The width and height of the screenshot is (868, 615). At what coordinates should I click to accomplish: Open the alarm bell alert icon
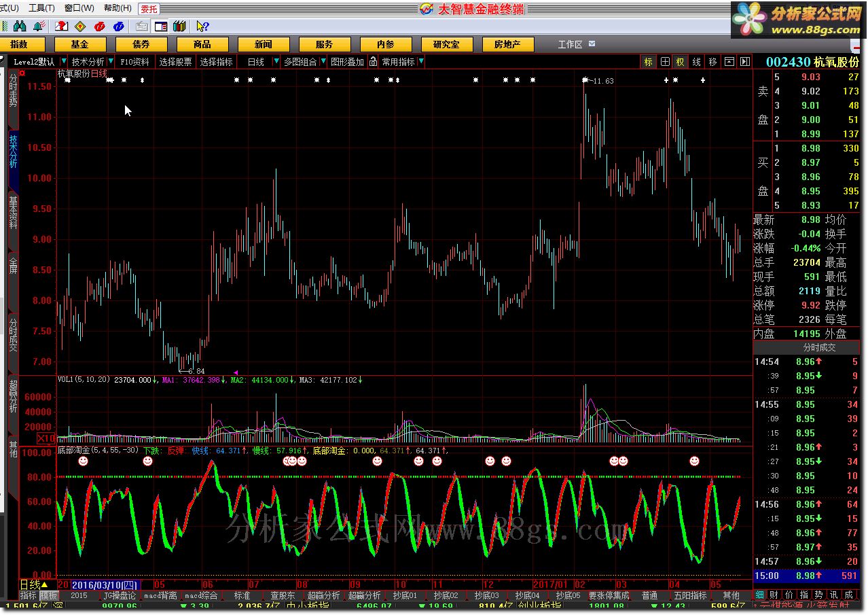coord(39,27)
